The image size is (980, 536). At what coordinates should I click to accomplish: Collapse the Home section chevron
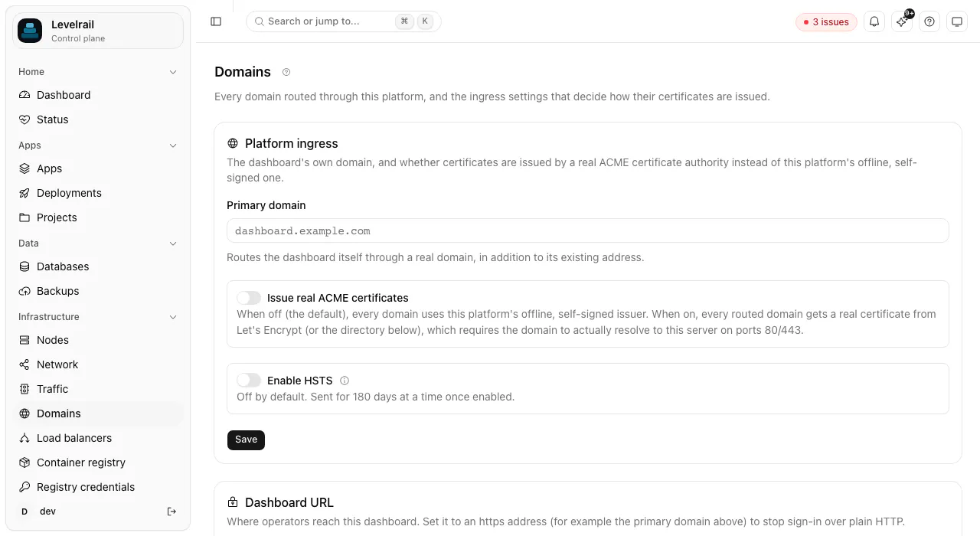[x=173, y=72]
